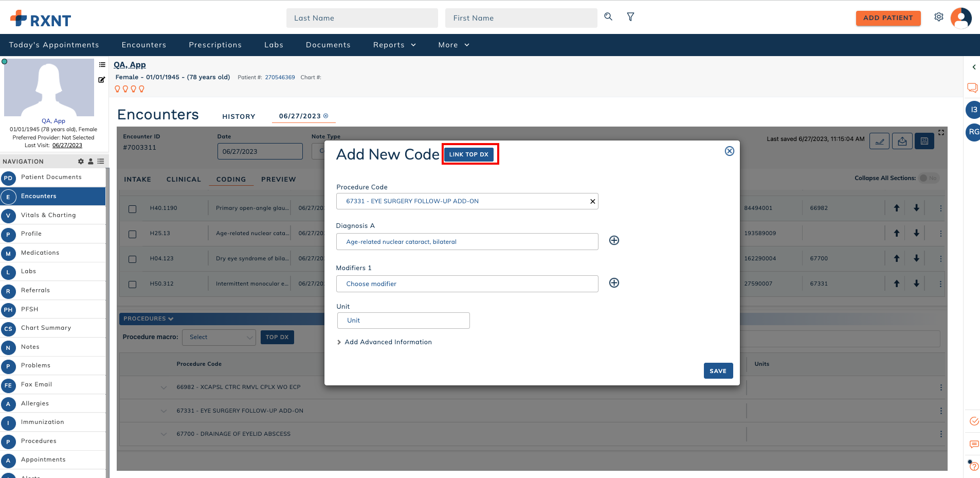
Task: Click the save disk icon in encounter toolbar
Action: [x=924, y=141]
